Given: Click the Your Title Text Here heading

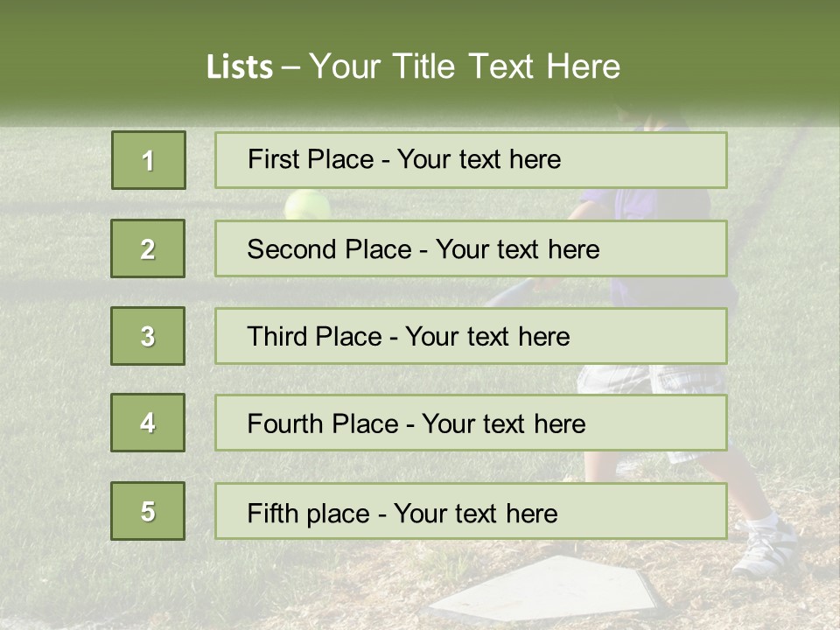Looking at the screenshot, I should [x=464, y=66].
